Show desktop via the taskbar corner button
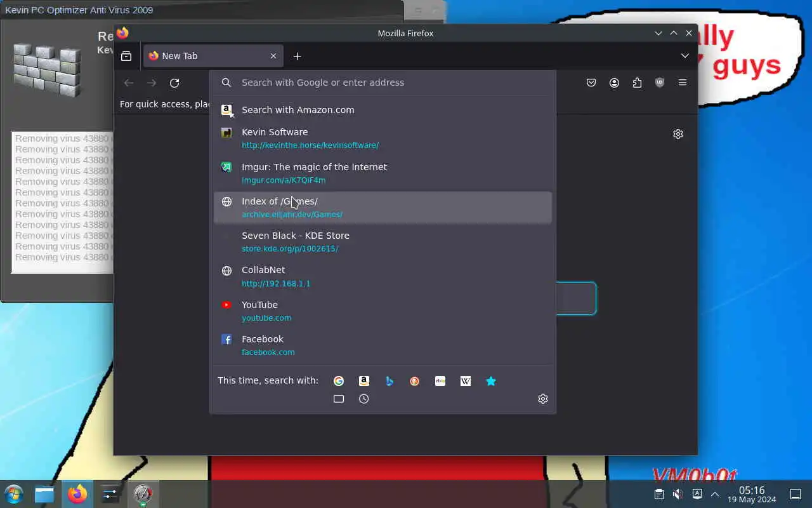 pyautogui.click(x=796, y=494)
